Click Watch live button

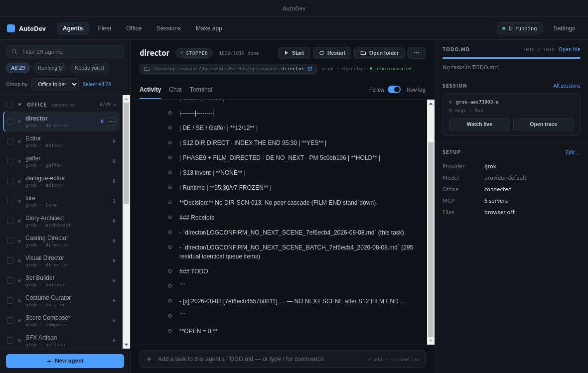pos(479,124)
